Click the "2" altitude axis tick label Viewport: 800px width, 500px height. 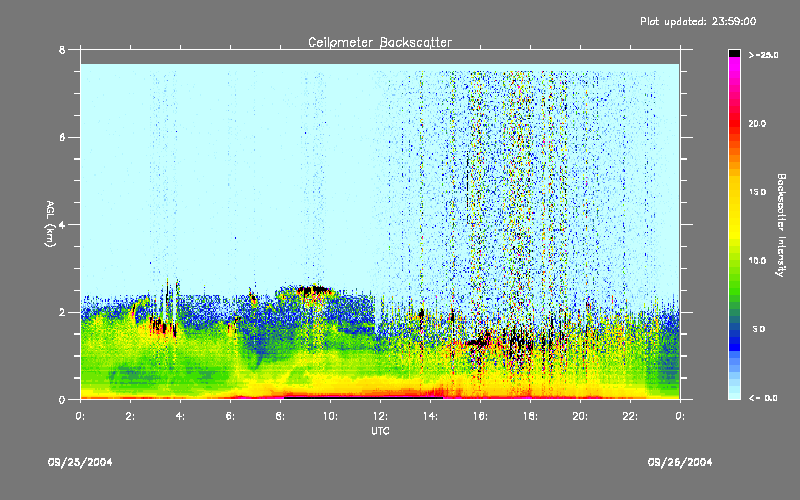(62, 312)
